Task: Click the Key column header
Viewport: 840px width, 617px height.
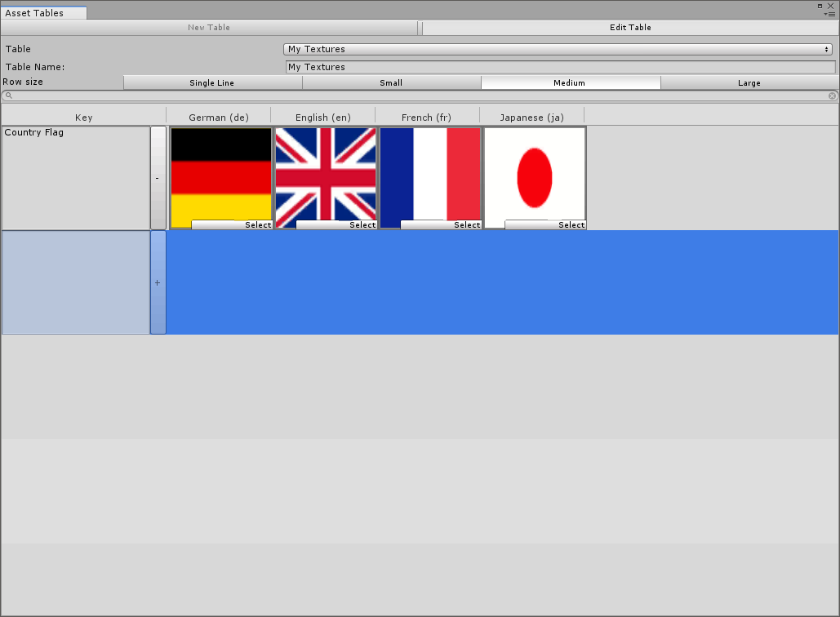Action: (x=83, y=116)
